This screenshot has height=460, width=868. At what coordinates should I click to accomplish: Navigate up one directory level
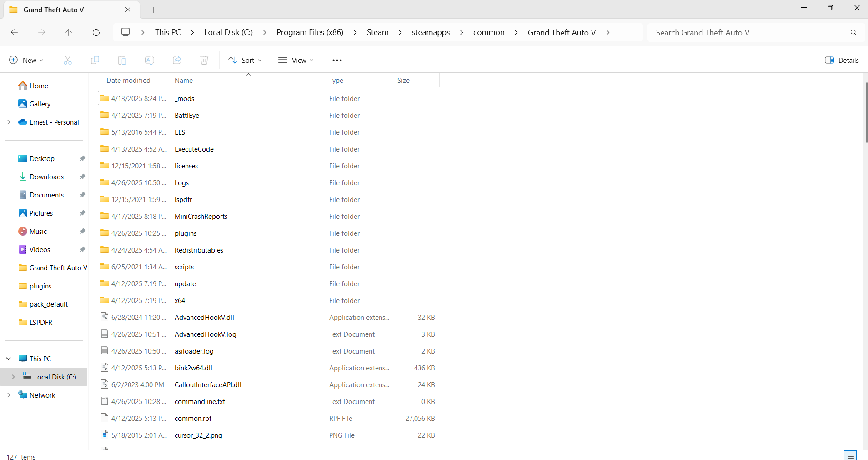[x=69, y=32]
